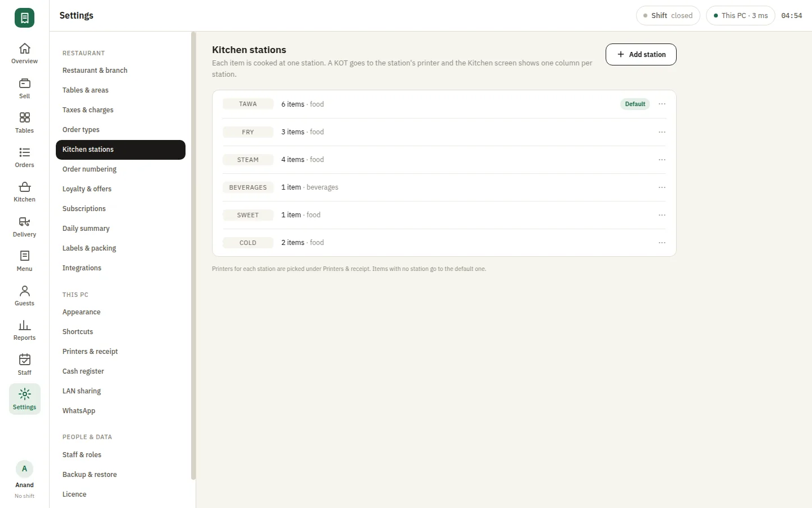The width and height of the screenshot is (812, 508).
Task: Open Loyalty & offers settings
Action: pos(121,189)
